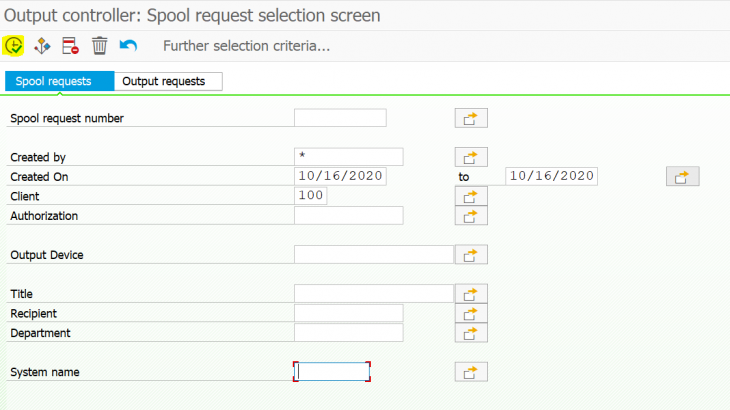Click Further selection criteria button
Viewport: 730px width, 410px height.
pyautogui.click(x=246, y=46)
